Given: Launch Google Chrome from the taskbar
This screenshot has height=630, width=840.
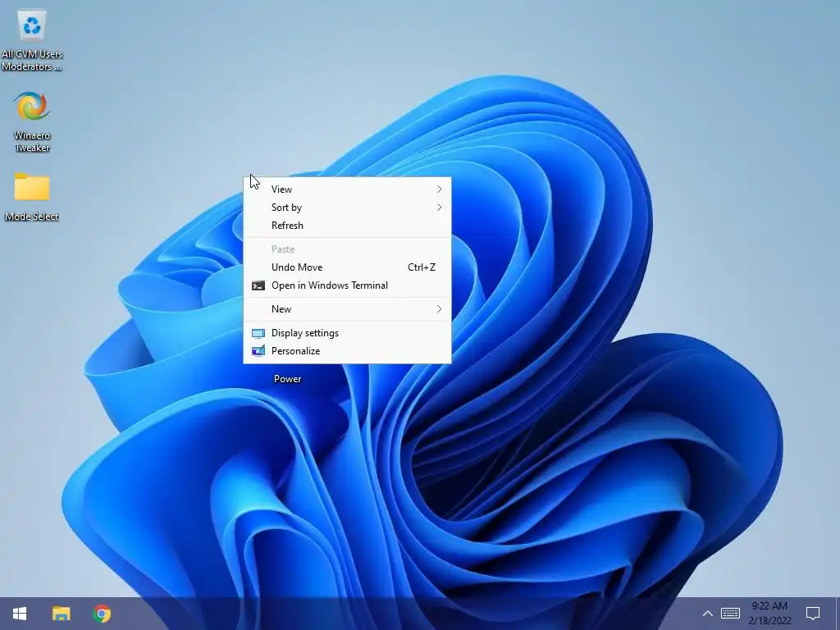Looking at the screenshot, I should pos(101,614).
